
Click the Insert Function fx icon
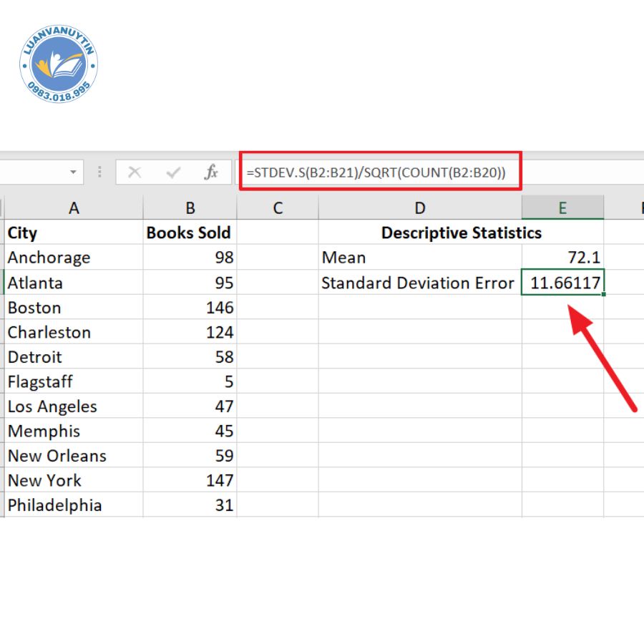click(x=211, y=172)
